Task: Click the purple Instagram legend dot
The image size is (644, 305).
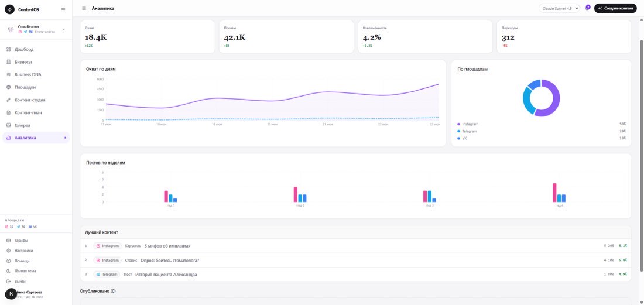Action: pos(459,124)
